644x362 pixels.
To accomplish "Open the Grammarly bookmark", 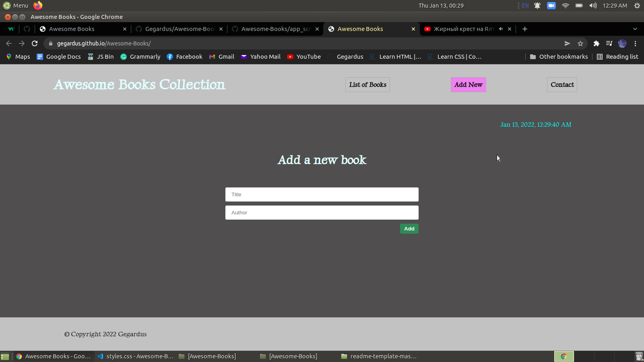I will pos(140,57).
